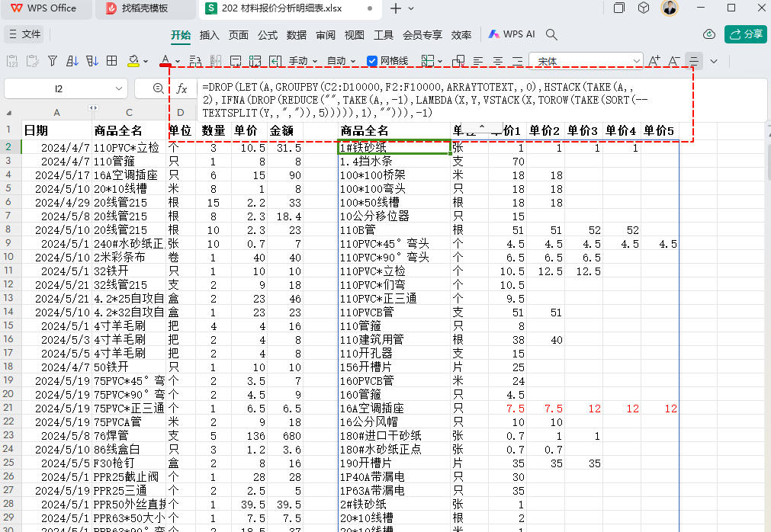This screenshot has height=532, width=771.
Task: Sort descending with the inverted sort icon
Action: (92, 61)
